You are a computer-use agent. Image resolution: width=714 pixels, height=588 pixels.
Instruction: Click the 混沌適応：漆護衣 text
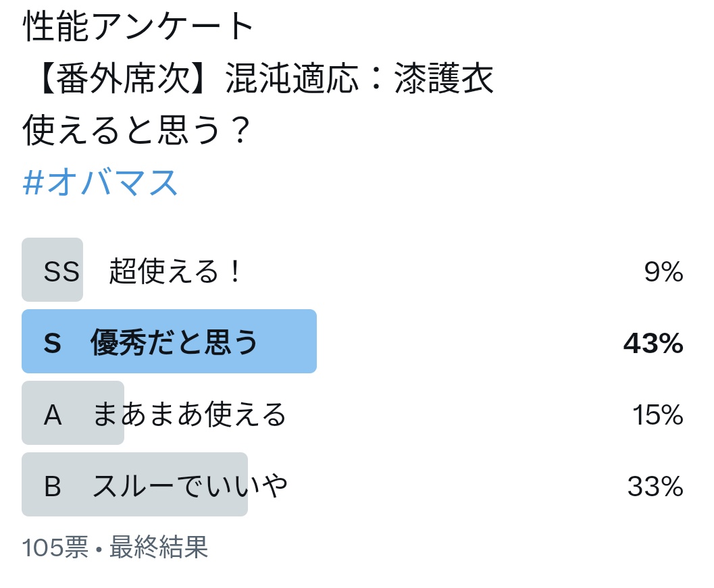click(x=360, y=78)
